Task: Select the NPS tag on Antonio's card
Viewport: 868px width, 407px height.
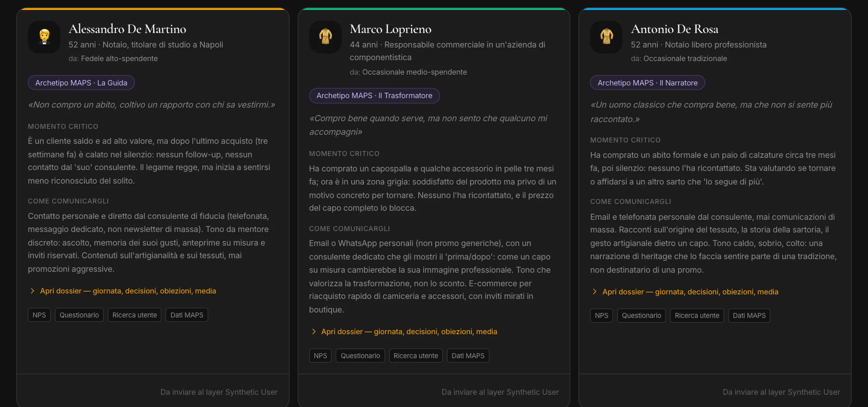Action: click(x=602, y=315)
